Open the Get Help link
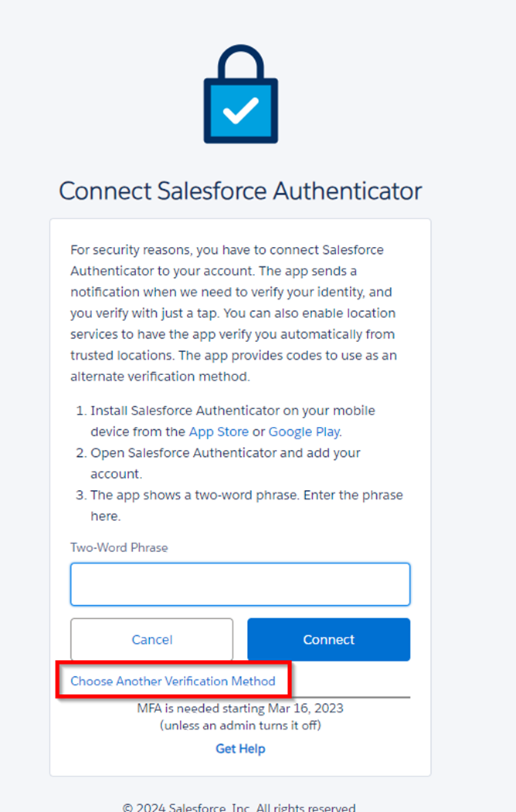Viewport: 516px width, 812px height. coord(240,749)
